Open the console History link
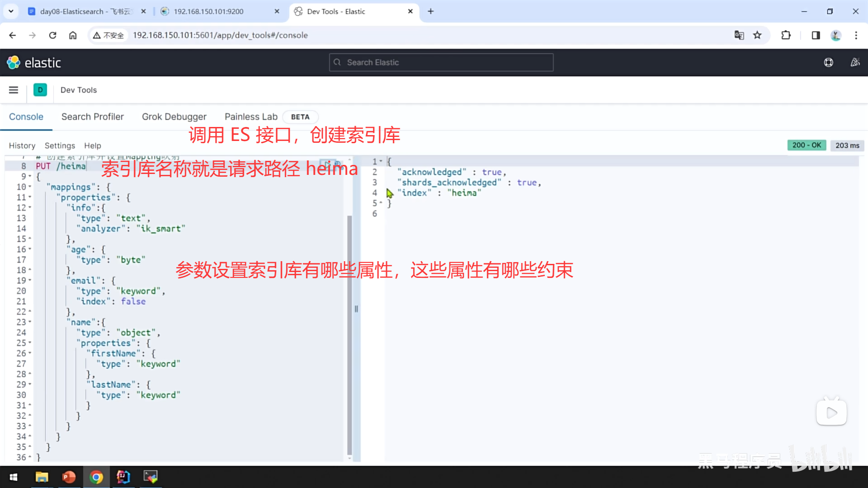The height and width of the screenshot is (488, 868). click(x=22, y=145)
